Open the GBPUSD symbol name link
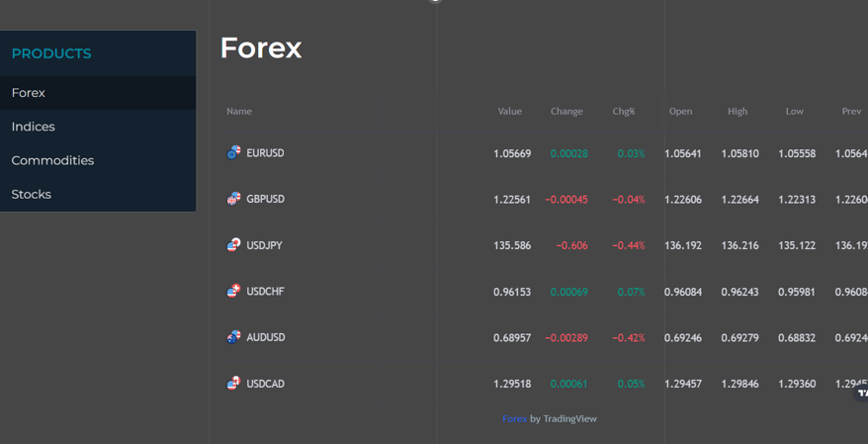This screenshot has width=868, height=444. (265, 199)
